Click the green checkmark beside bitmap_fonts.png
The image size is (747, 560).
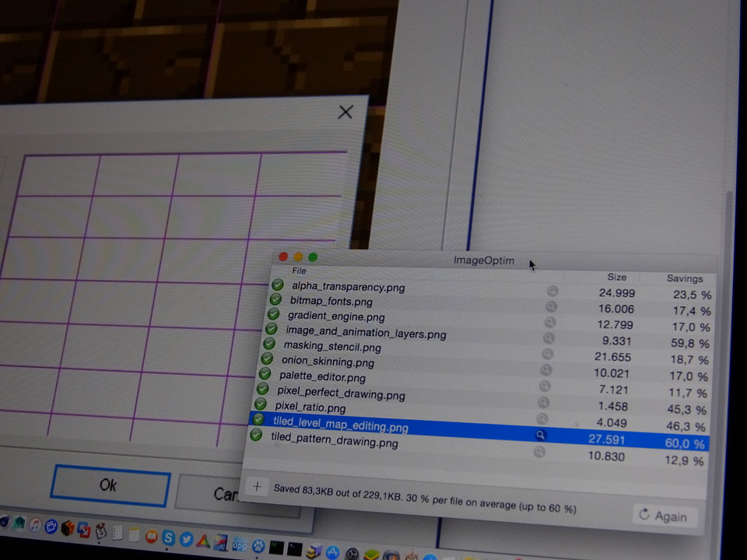pos(275,299)
